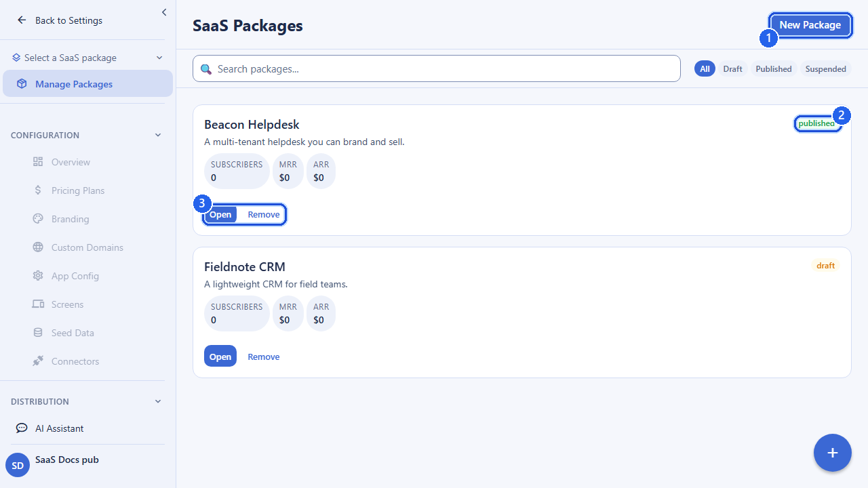Collapse the sidebar with the chevron icon

click(164, 12)
